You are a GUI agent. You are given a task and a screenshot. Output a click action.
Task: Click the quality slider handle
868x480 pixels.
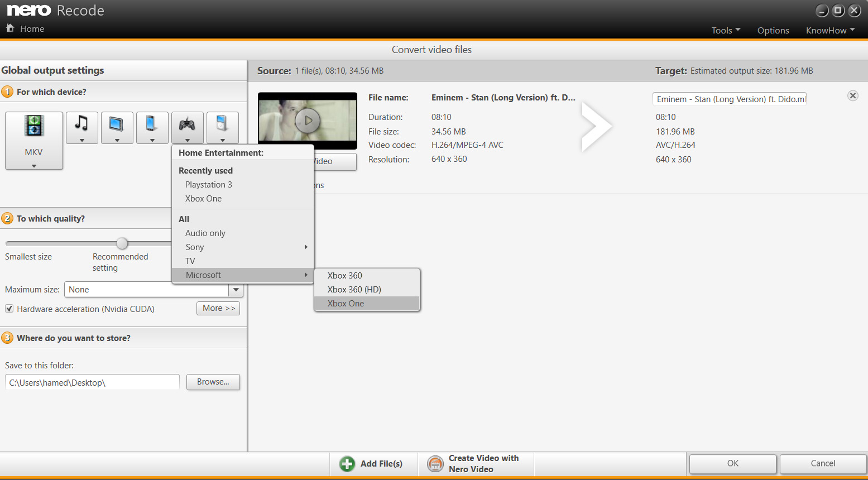[x=122, y=243]
